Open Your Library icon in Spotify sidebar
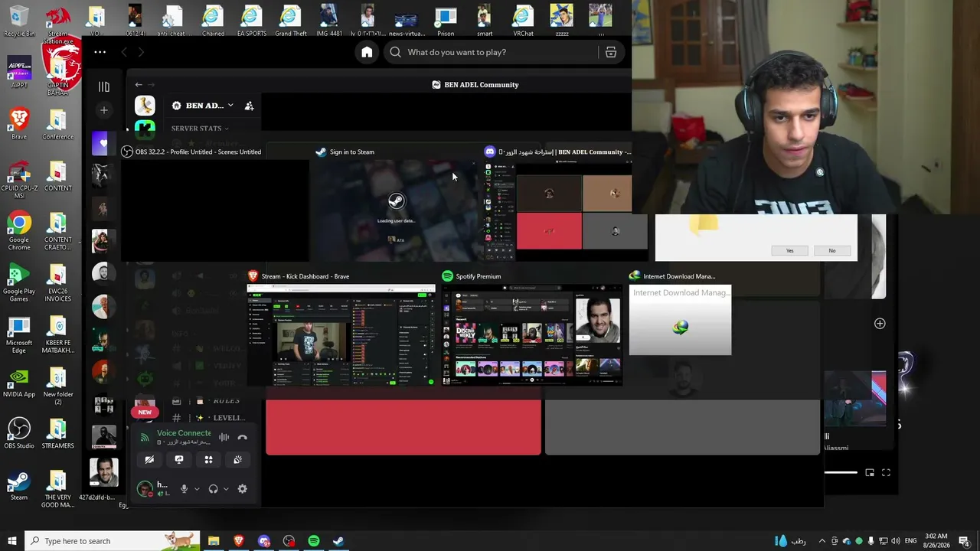980x551 pixels. tap(104, 86)
